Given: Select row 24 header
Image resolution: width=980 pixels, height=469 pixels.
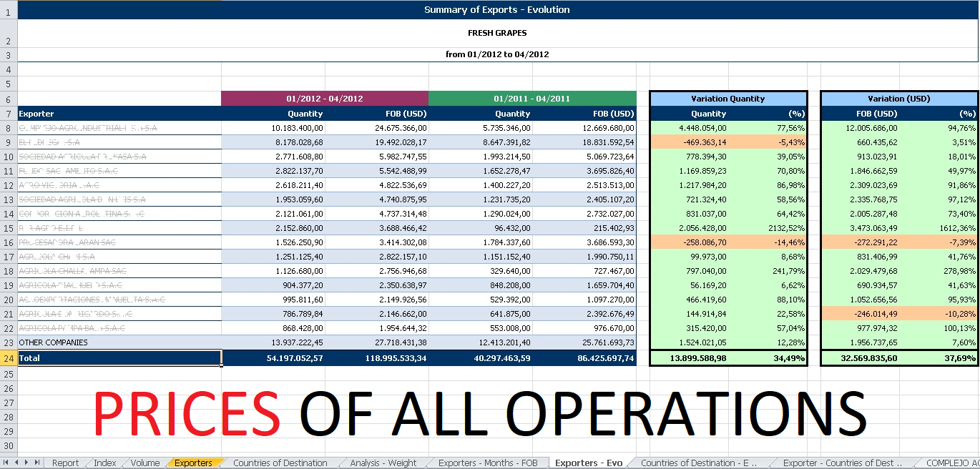Looking at the screenshot, I should 8,357.
